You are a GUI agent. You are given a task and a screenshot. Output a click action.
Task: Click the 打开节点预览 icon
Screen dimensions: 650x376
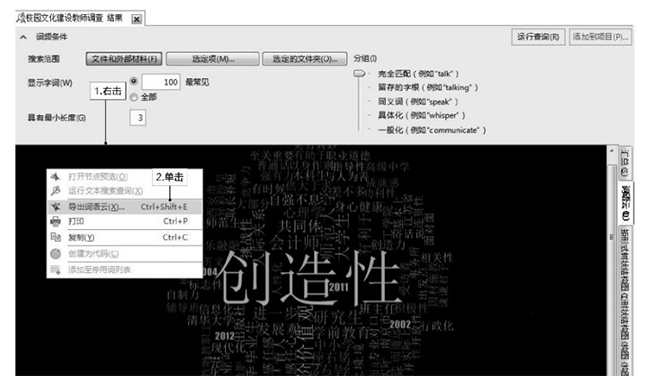coord(55,177)
